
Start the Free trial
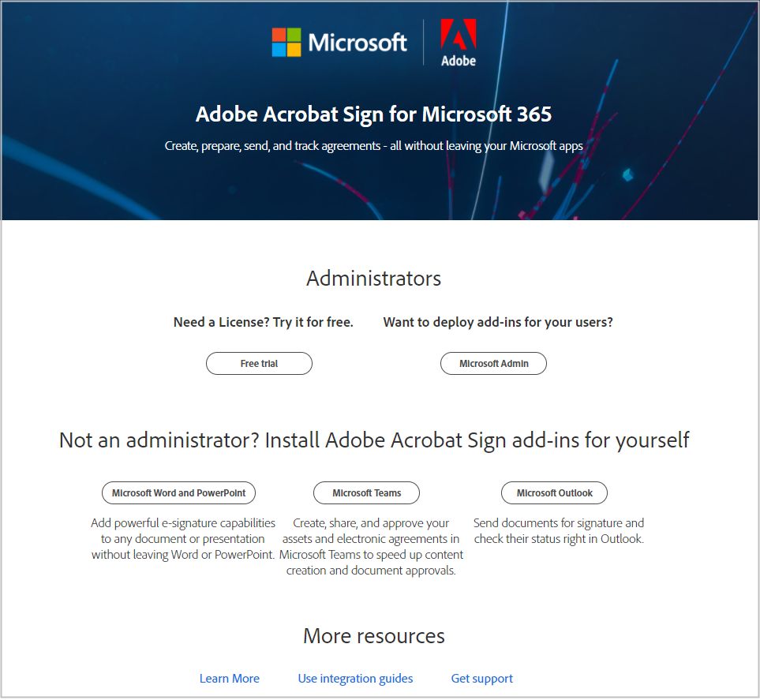259,364
